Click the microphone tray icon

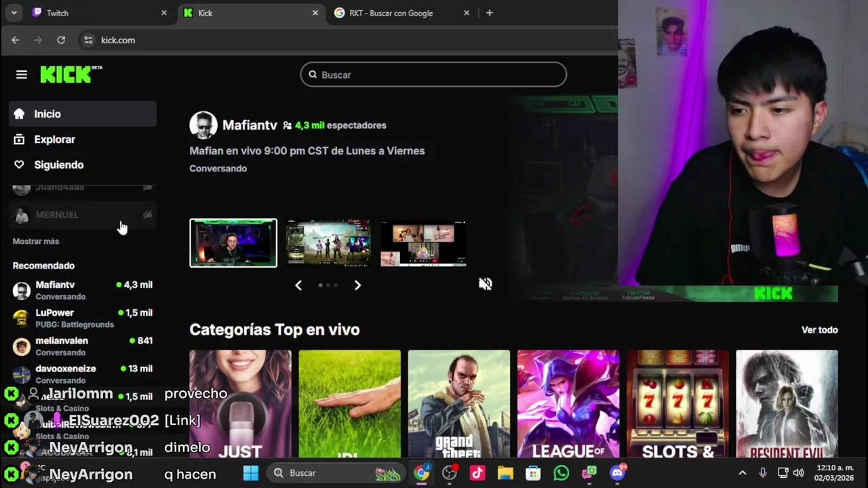click(763, 473)
